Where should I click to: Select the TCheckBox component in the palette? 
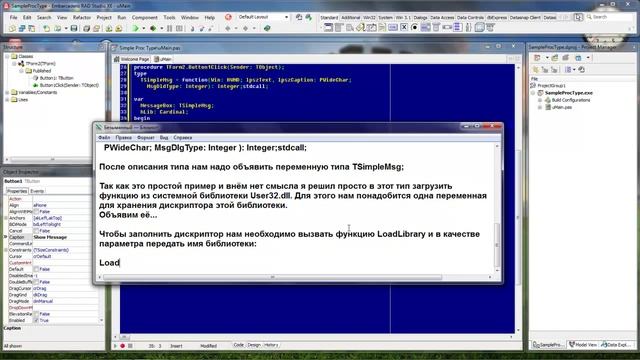[404, 28]
